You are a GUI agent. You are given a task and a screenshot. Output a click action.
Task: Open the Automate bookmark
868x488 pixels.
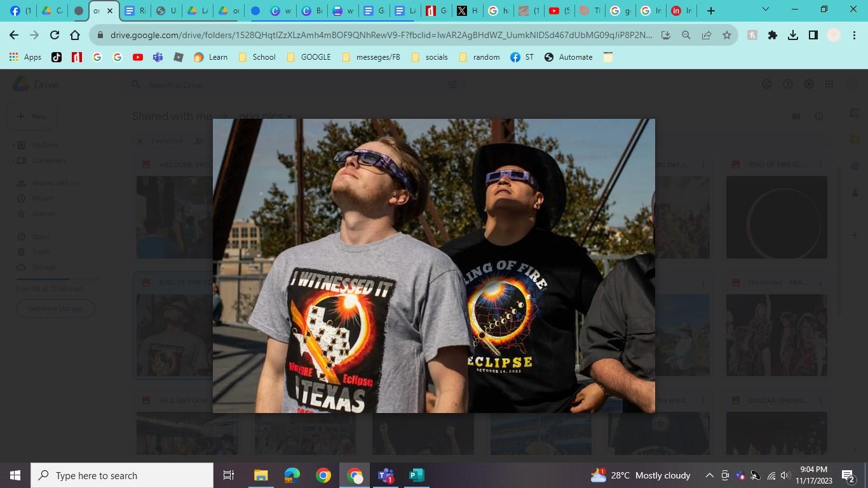tap(569, 57)
